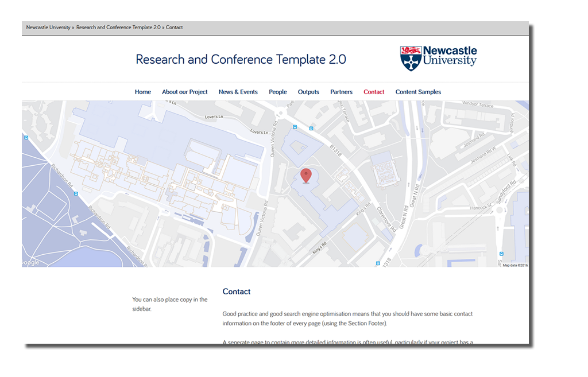Image resolution: width=588 pixels, height=377 pixels.
Task: Click the red location pin on the map
Action: coord(306,176)
